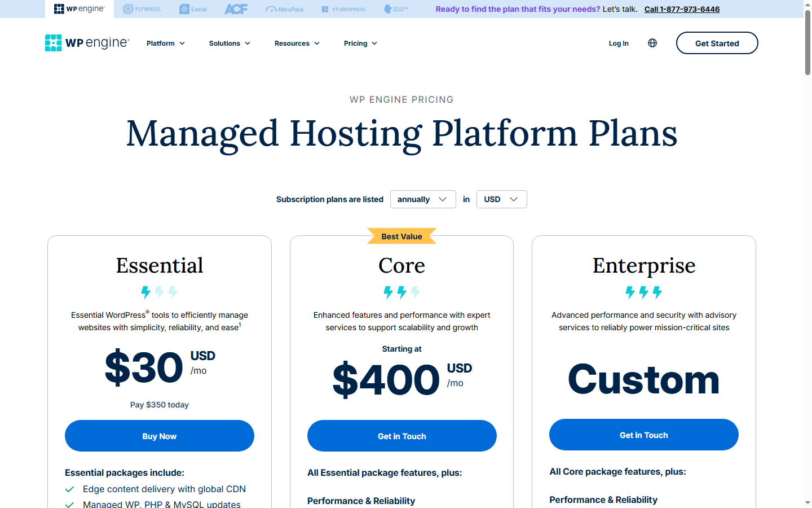
Task: Click the Get Started button
Action: 717,43
